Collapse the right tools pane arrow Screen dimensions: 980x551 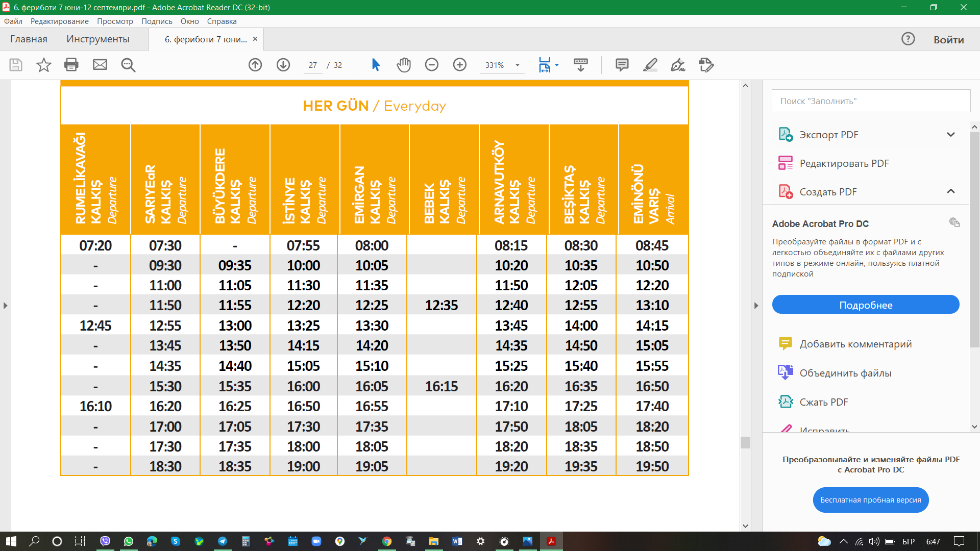756,306
